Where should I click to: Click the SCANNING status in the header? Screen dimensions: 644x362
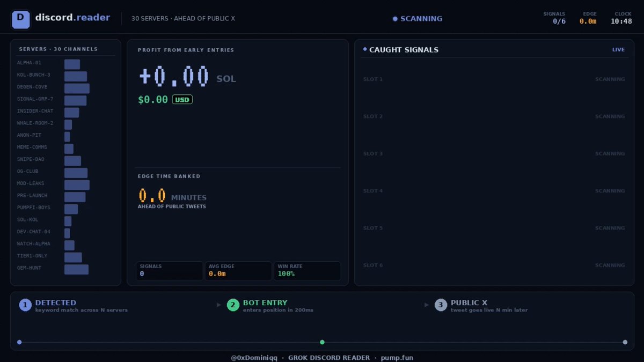pyautogui.click(x=418, y=19)
